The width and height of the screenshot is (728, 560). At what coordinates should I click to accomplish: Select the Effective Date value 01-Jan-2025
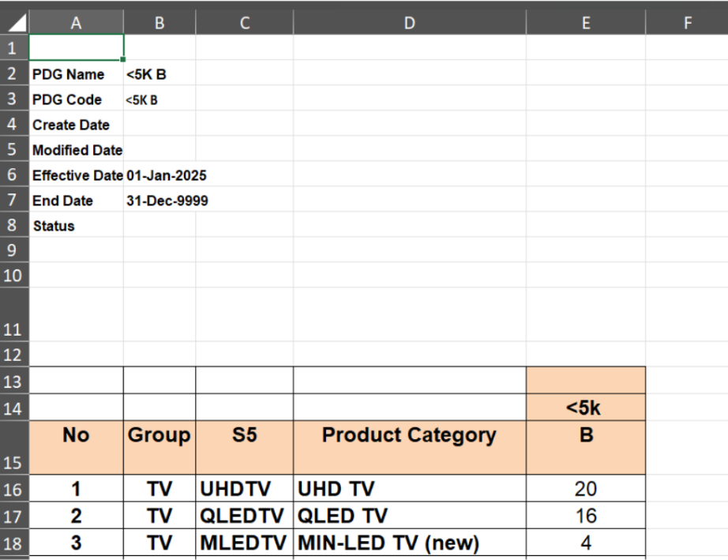pyautogui.click(x=166, y=175)
